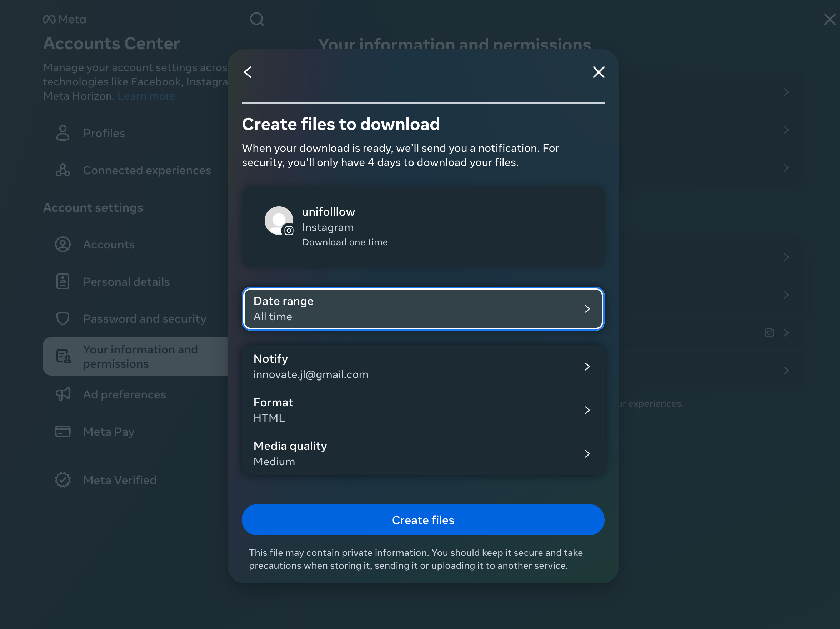
Task: Click the innovate.jl@gmail.com email text
Action: click(x=311, y=375)
